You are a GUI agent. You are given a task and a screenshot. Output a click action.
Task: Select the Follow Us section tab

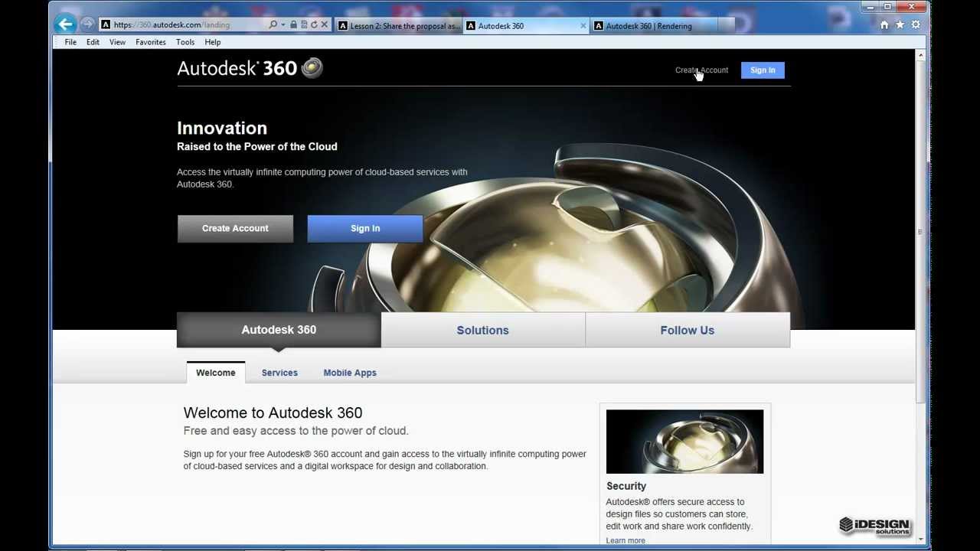tap(688, 330)
